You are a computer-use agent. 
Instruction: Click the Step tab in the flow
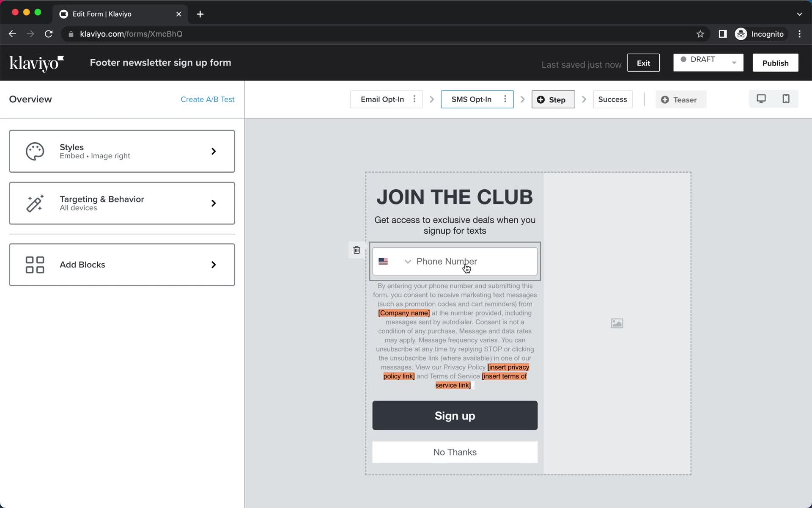tap(551, 99)
